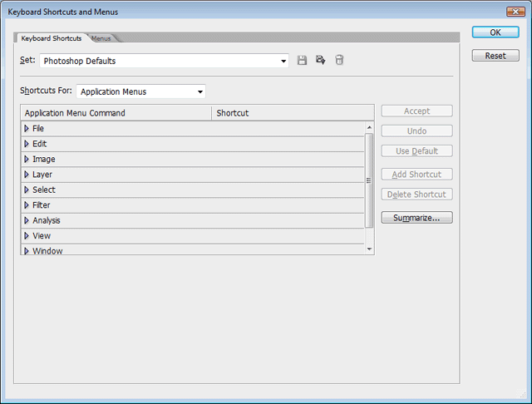Select the Image row text
The height and width of the screenshot is (404, 532).
pyautogui.click(x=44, y=159)
